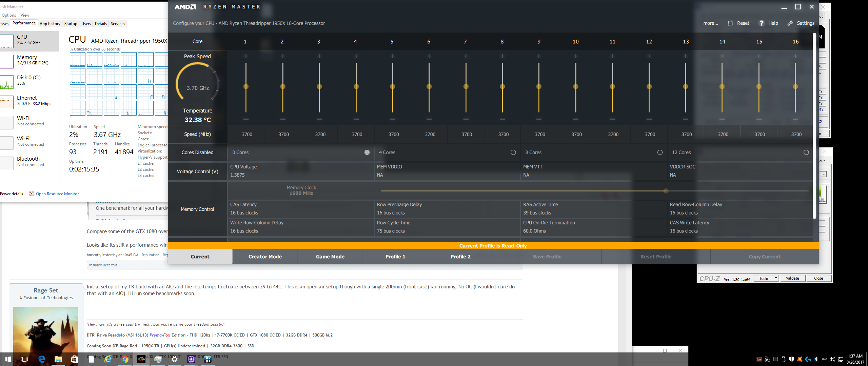The image size is (868, 366).
Task: Click the Reset icon in Ryzen Master header
Action: pyautogui.click(x=730, y=23)
